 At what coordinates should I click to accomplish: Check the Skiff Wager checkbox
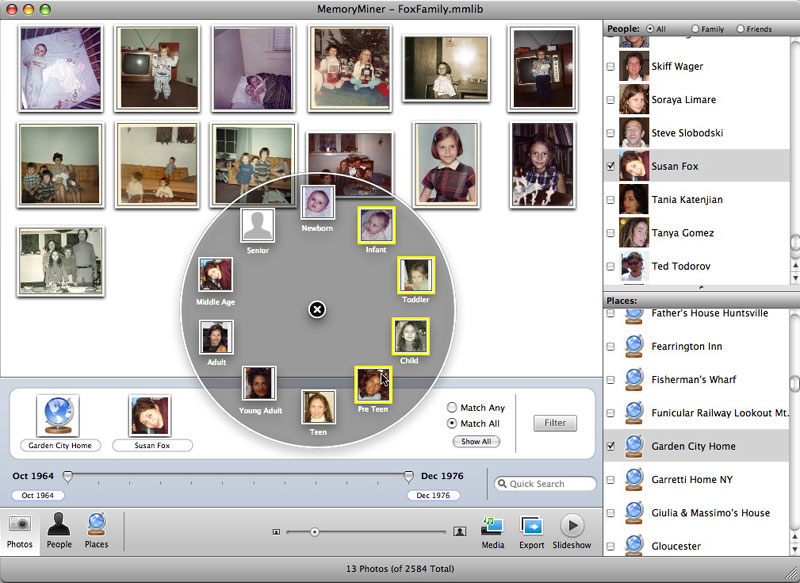pyautogui.click(x=611, y=67)
